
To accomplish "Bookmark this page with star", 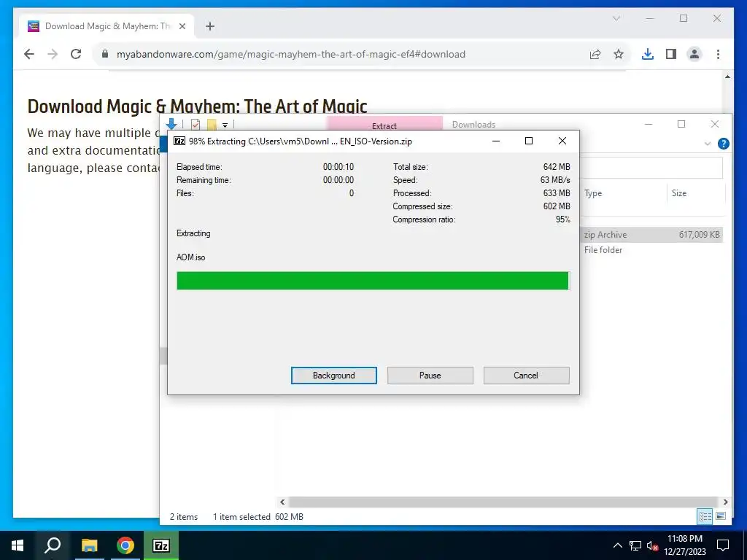I will pyautogui.click(x=619, y=54).
